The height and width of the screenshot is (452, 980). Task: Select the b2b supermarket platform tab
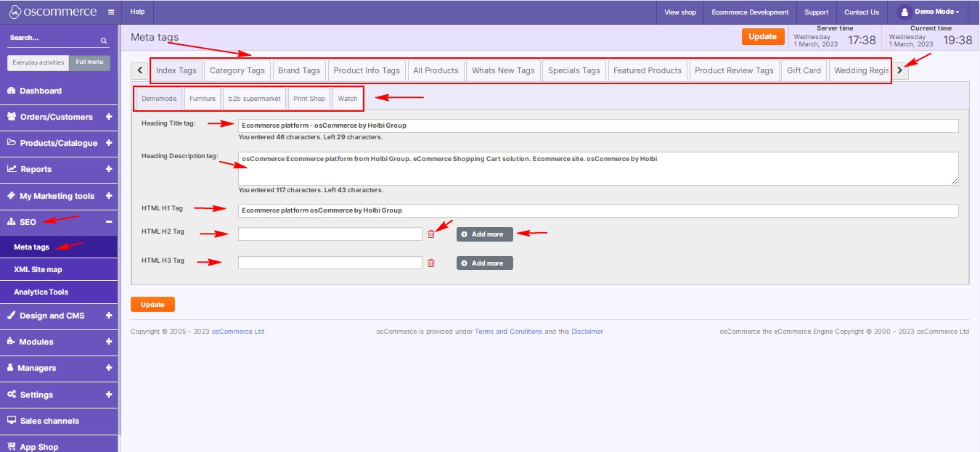[x=254, y=98]
